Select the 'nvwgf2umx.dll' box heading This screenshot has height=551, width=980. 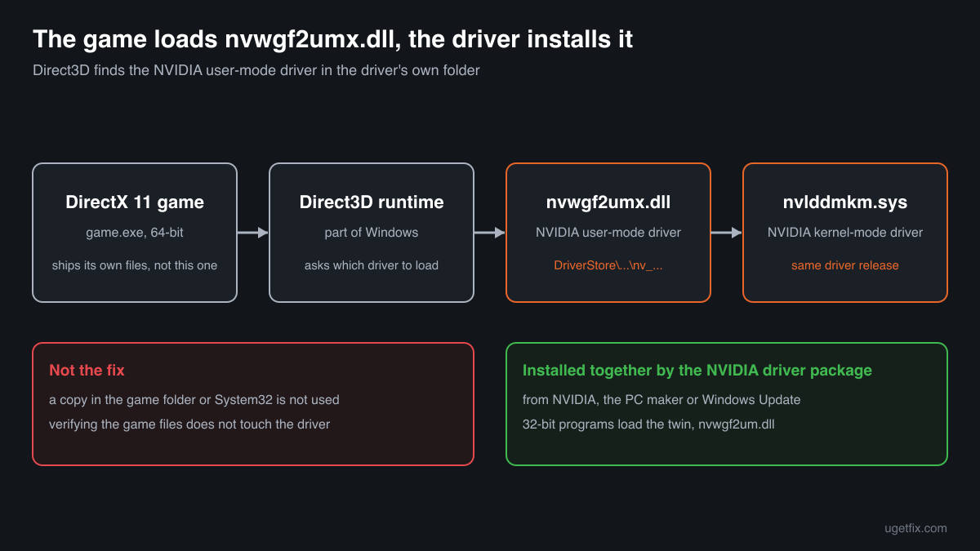tap(608, 202)
